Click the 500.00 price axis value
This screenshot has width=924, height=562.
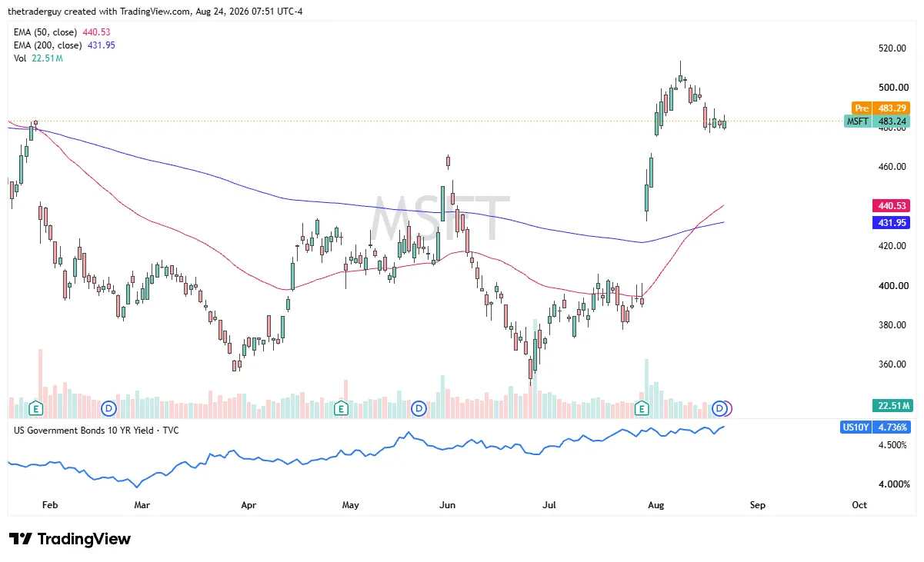[894, 88]
